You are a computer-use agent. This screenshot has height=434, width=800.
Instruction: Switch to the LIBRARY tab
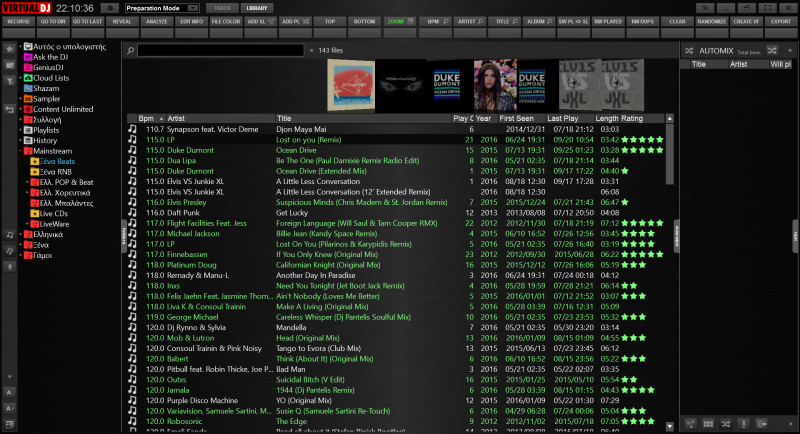257,7
